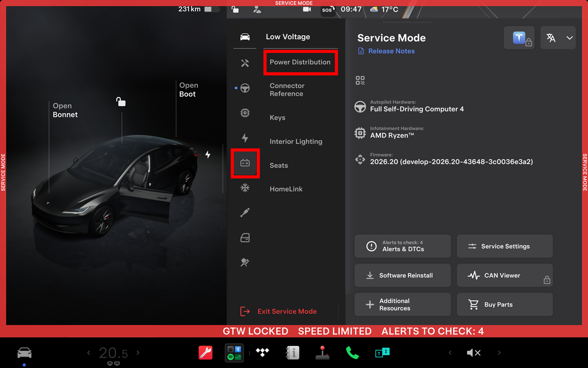Image resolution: width=588 pixels, height=368 pixels.
Task: Open the media apps folder with Spotify
Action: [234, 353]
